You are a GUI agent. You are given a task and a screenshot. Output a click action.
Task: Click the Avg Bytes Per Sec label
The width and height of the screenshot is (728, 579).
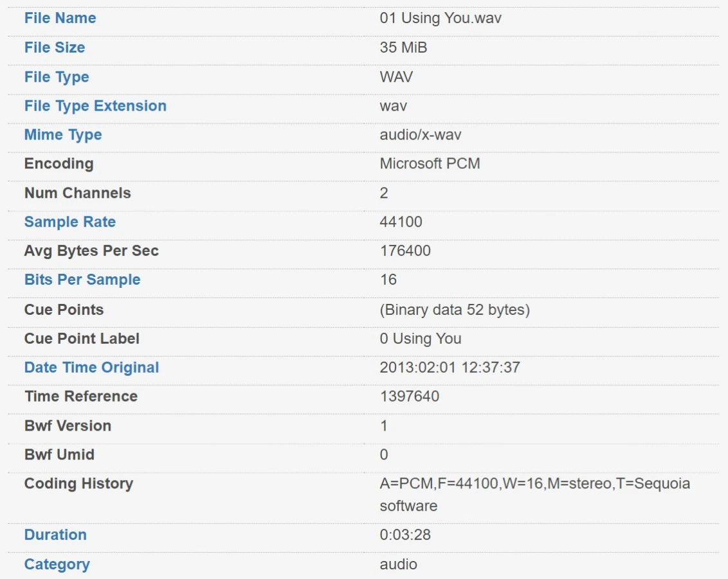[x=91, y=251]
